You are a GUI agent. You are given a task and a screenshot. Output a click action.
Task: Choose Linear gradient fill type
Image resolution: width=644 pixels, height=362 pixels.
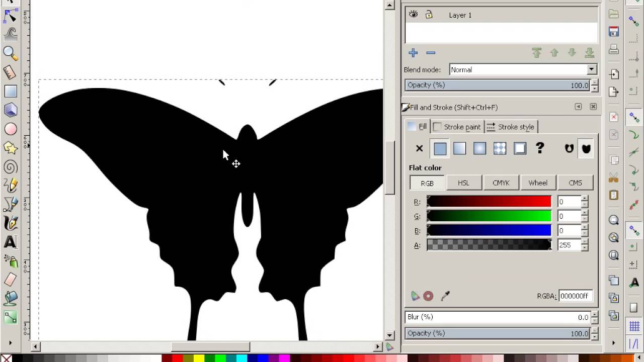[x=459, y=148]
